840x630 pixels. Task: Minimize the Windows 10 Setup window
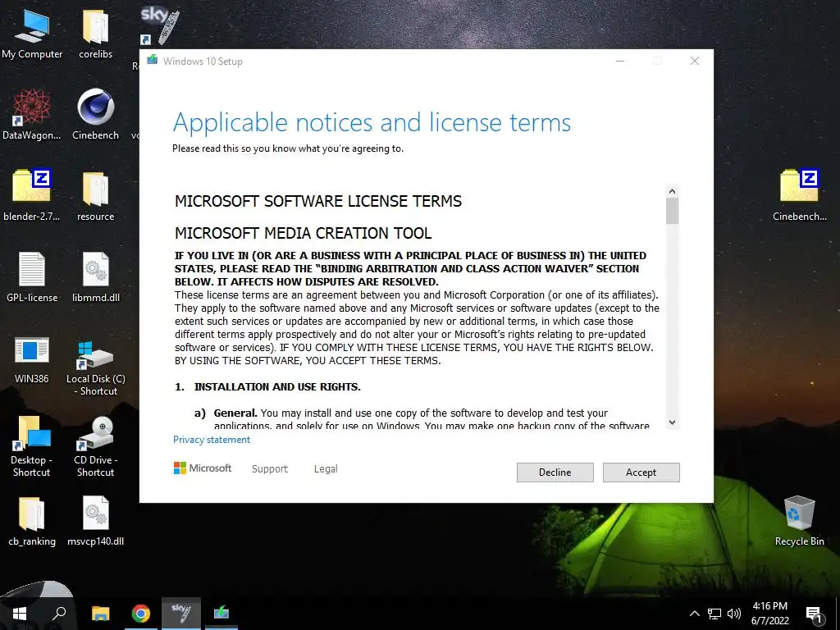point(620,61)
